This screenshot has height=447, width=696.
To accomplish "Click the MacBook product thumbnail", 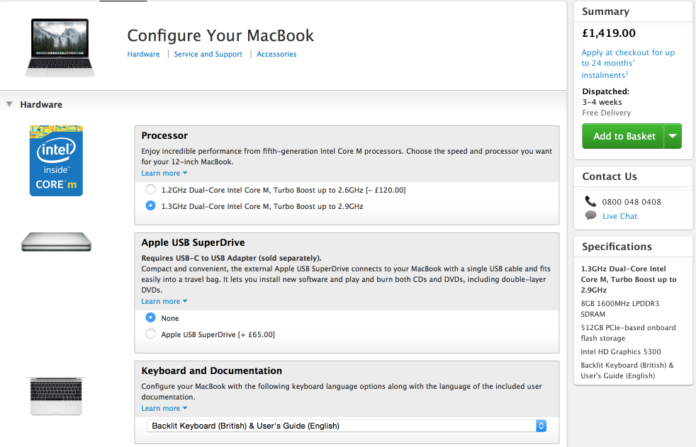I will click(x=56, y=45).
